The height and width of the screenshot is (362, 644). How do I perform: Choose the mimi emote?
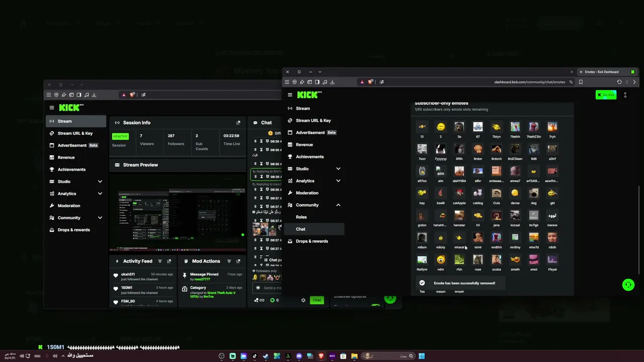click(x=477, y=237)
